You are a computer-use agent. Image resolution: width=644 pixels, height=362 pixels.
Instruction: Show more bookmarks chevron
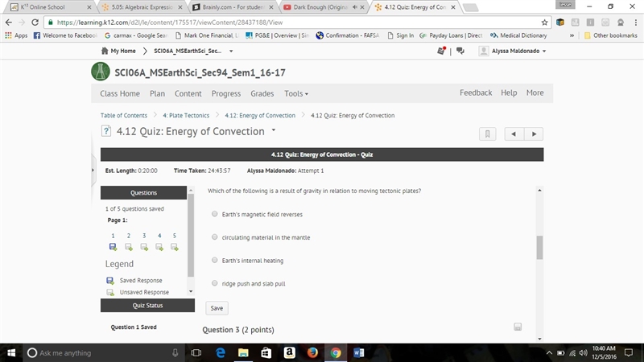(572, 35)
